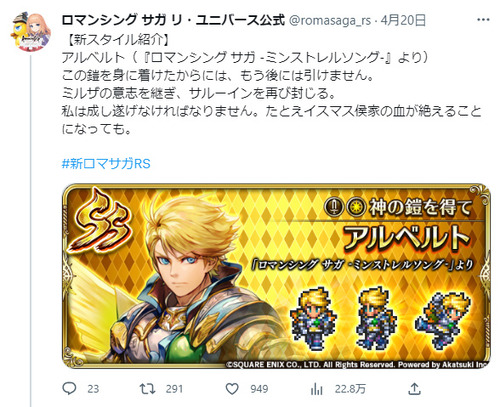Open the ロマンシング サガ リ・ユニバース公式 display name
This screenshot has height=407, width=500.
(x=173, y=20)
